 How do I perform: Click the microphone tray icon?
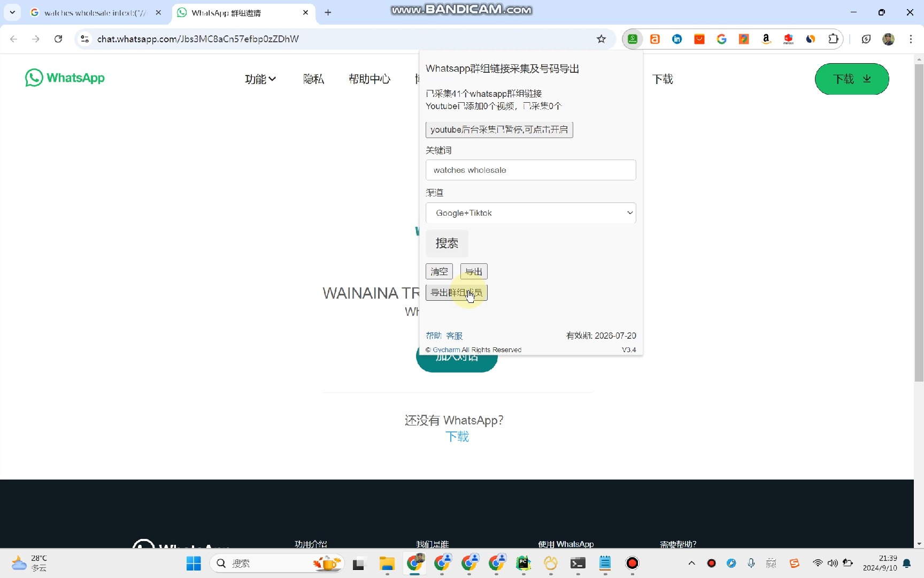(751, 563)
